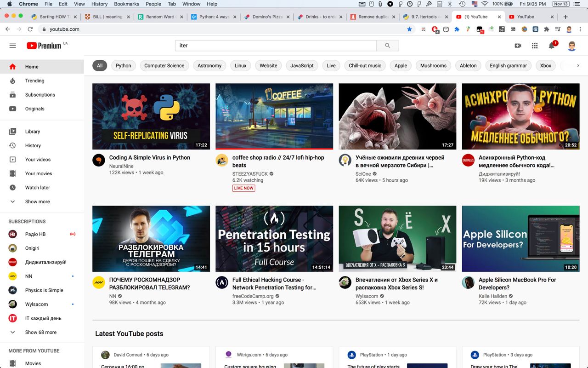
Task: Select the Computer Science chip
Action: (x=164, y=66)
